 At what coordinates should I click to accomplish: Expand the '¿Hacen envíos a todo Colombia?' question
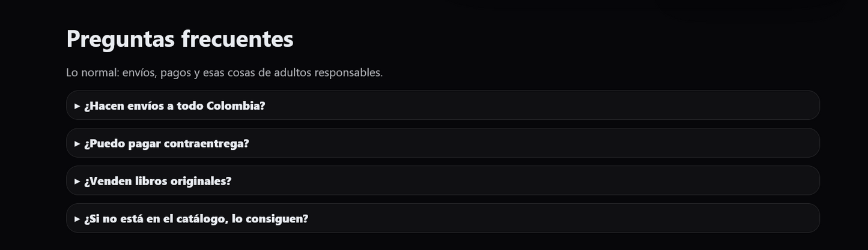(x=174, y=106)
